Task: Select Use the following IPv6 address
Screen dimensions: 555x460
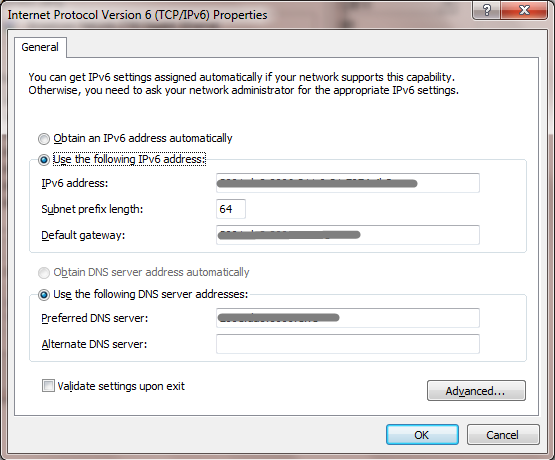Action: pyautogui.click(x=44, y=160)
